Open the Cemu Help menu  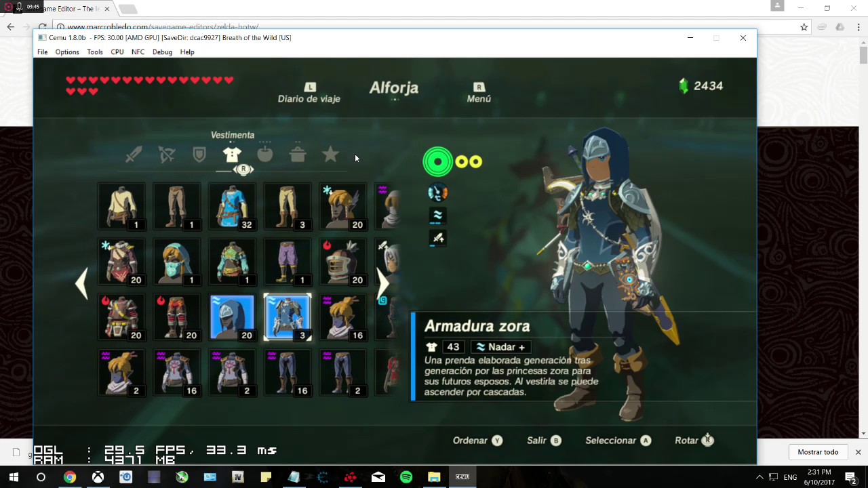pyautogui.click(x=187, y=52)
